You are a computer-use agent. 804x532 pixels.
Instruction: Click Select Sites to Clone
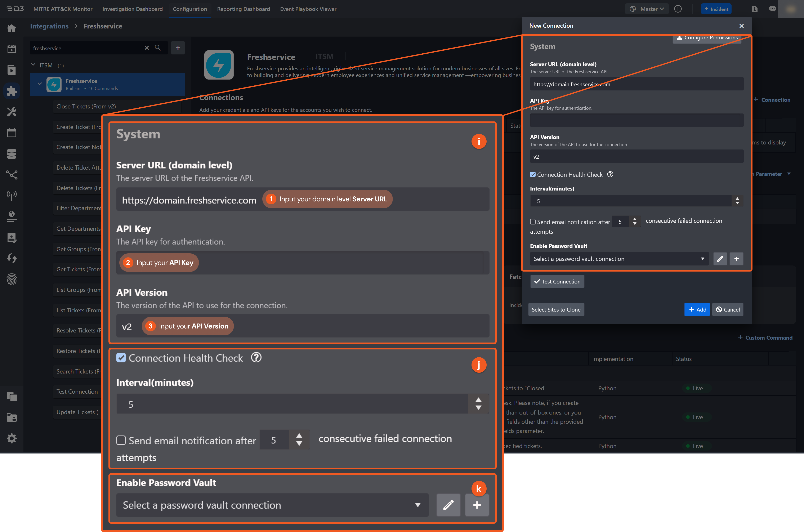(556, 309)
